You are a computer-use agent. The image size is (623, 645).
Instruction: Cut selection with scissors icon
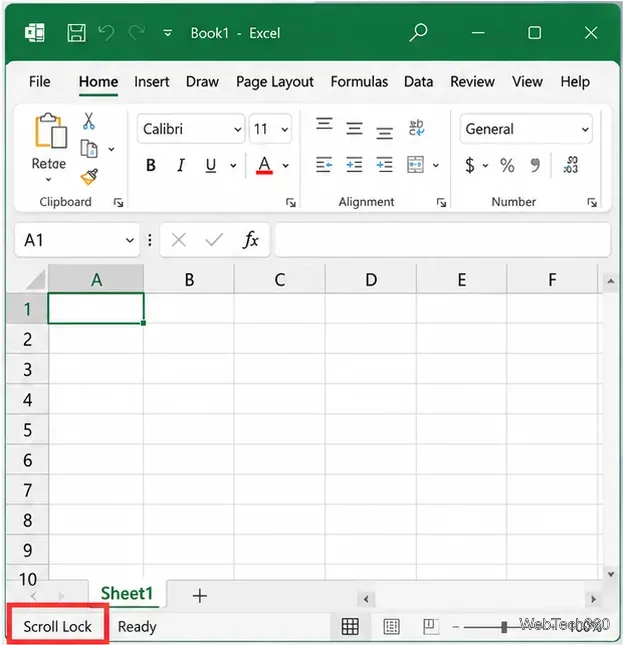88,121
